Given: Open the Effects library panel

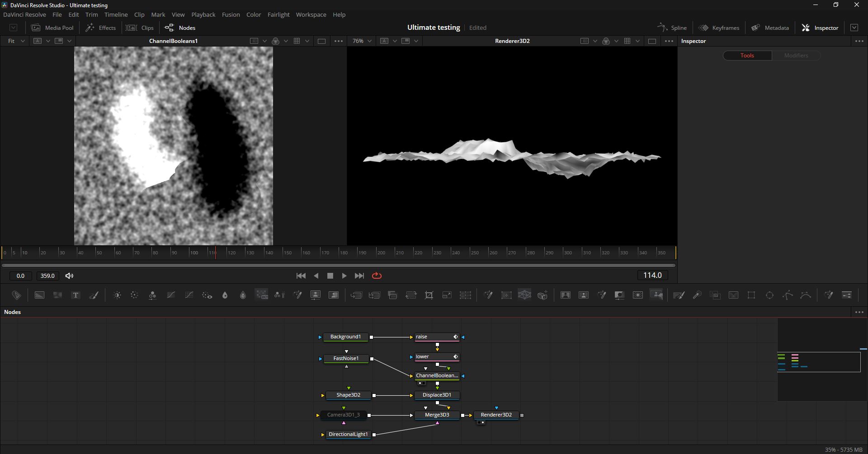Looking at the screenshot, I should [101, 28].
